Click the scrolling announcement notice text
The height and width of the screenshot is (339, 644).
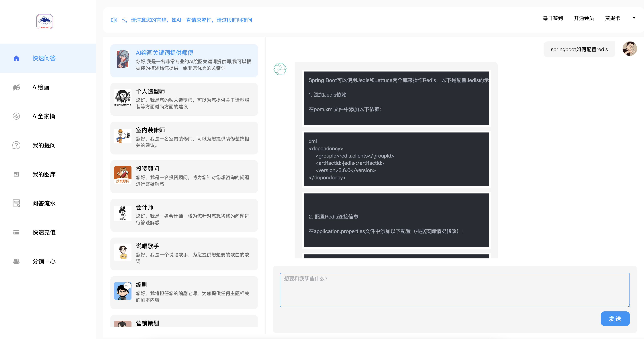(187, 20)
